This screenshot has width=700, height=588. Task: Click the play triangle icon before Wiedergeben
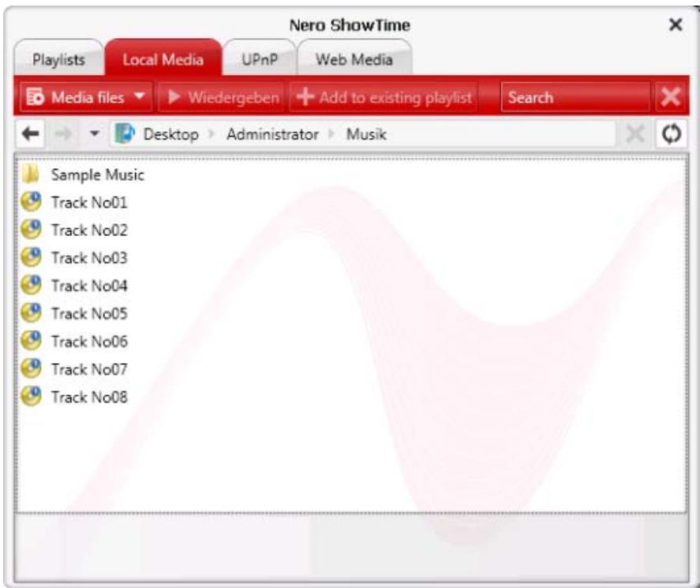(x=174, y=96)
